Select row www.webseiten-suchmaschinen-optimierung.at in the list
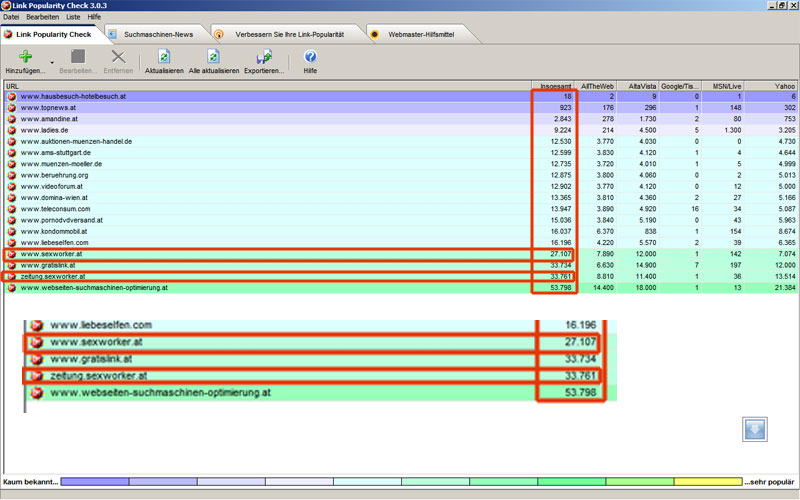 401,288
